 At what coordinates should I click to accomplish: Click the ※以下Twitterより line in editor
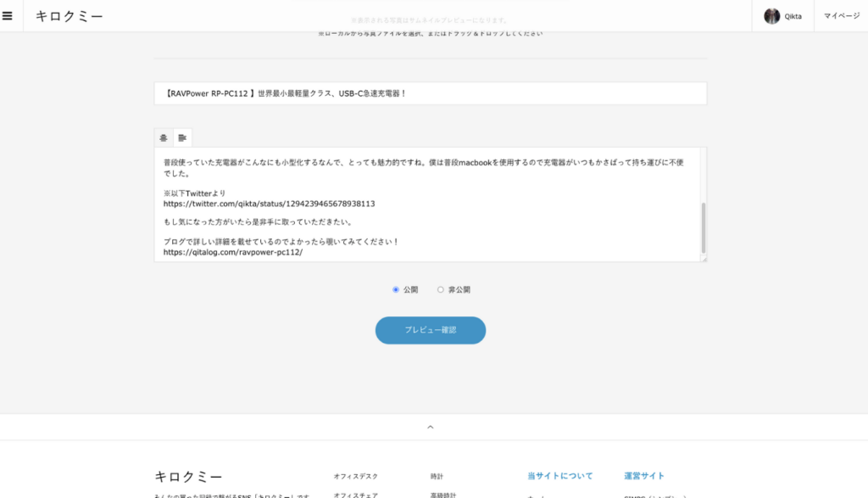coord(194,193)
